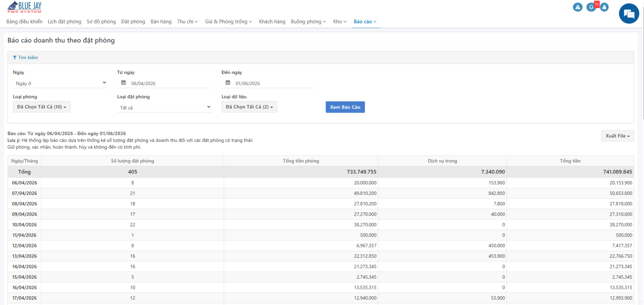The height and width of the screenshot is (305, 644).
Task: Click room revenue 49.810.200
Action: pos(365,193)
